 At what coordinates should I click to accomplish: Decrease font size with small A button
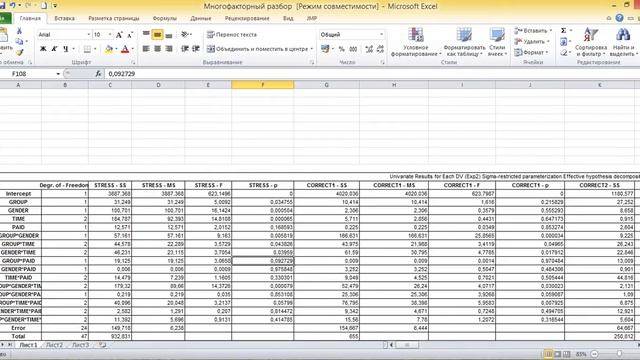point(130,35)
